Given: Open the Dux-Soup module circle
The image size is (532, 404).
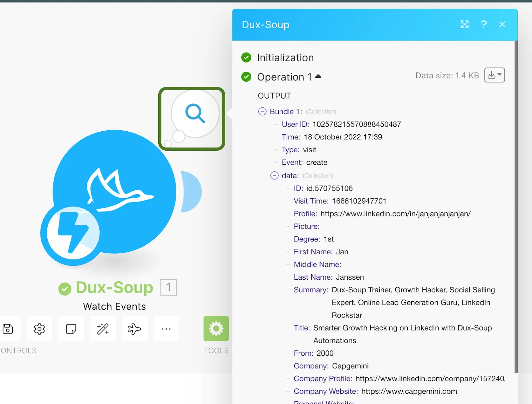Looking at the screenshot, I should 114,192.
